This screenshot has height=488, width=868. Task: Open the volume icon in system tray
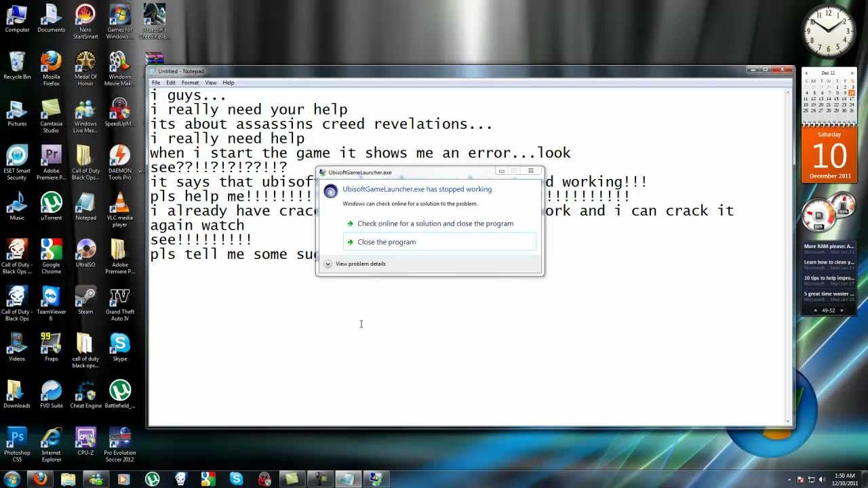point(822,479)
